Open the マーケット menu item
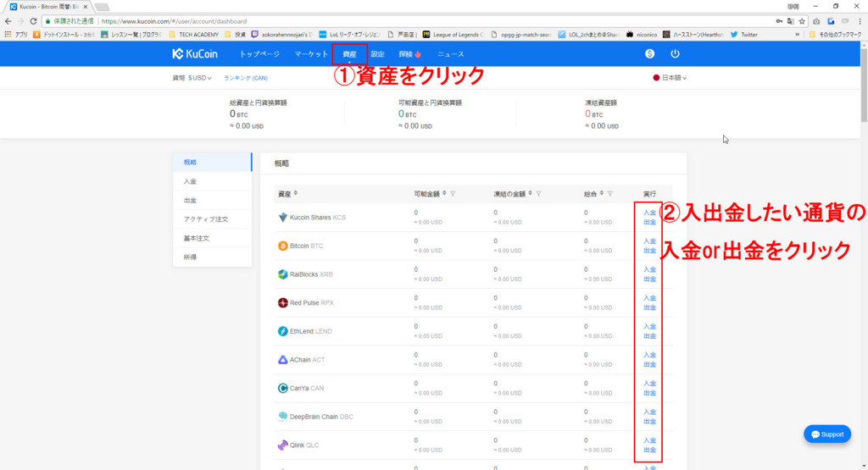Viewport: 868px width, 470px height. (x=311, y=54)
